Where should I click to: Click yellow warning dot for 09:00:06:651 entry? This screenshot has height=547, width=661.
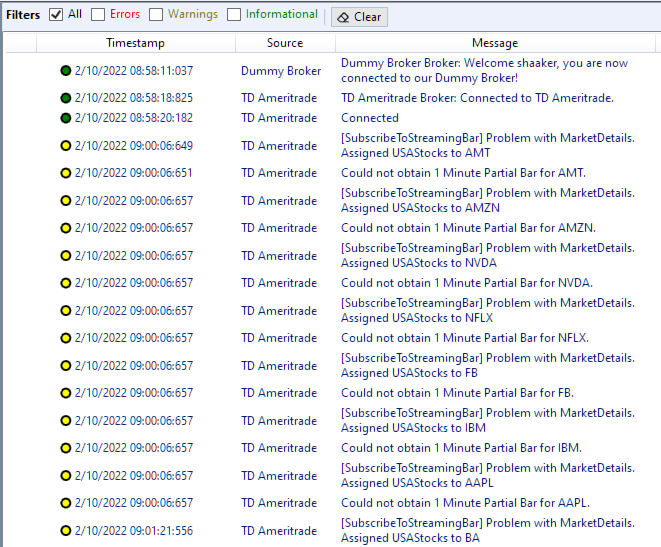(65, 173)
